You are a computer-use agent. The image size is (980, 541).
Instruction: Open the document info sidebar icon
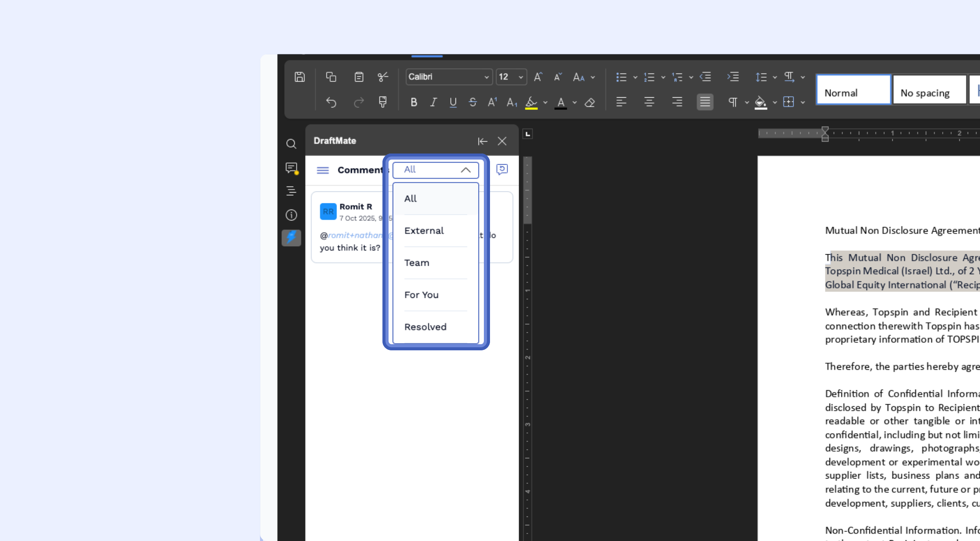click(x=291, y=215)
